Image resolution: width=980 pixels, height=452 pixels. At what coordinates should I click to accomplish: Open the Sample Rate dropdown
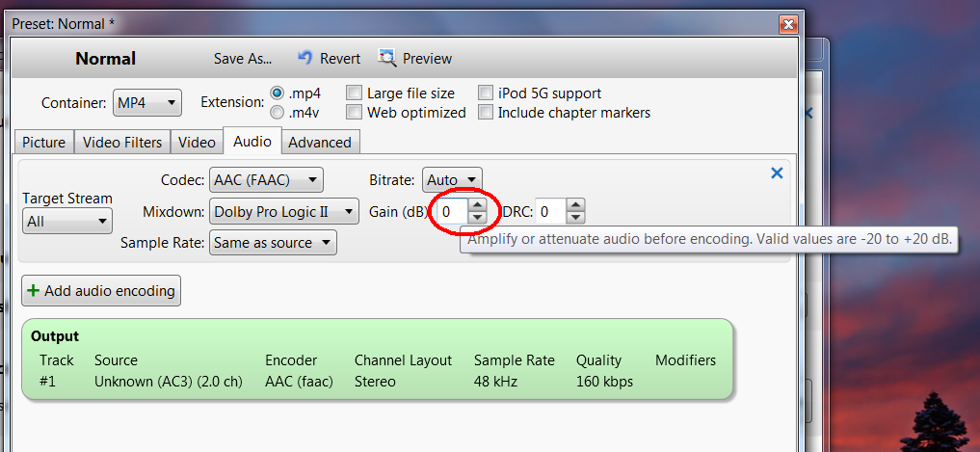[273, 243]
